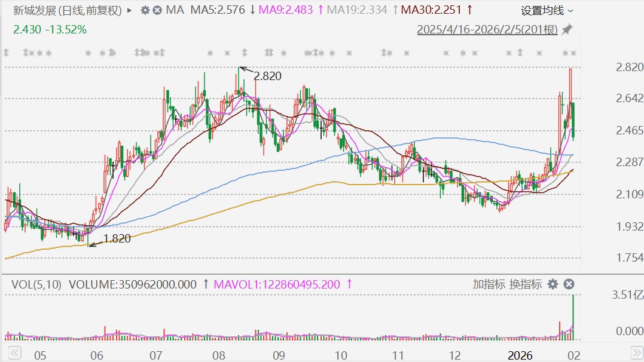Select the magenta MA9 label
Viewport: 644px width, 362px height.
pyautogui.click(x=288, y=10)
